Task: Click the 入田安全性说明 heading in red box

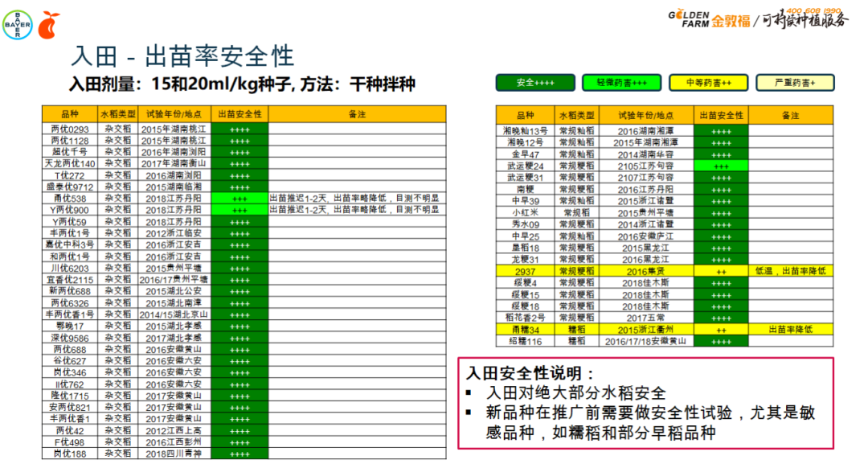Action: coord(531,374)
